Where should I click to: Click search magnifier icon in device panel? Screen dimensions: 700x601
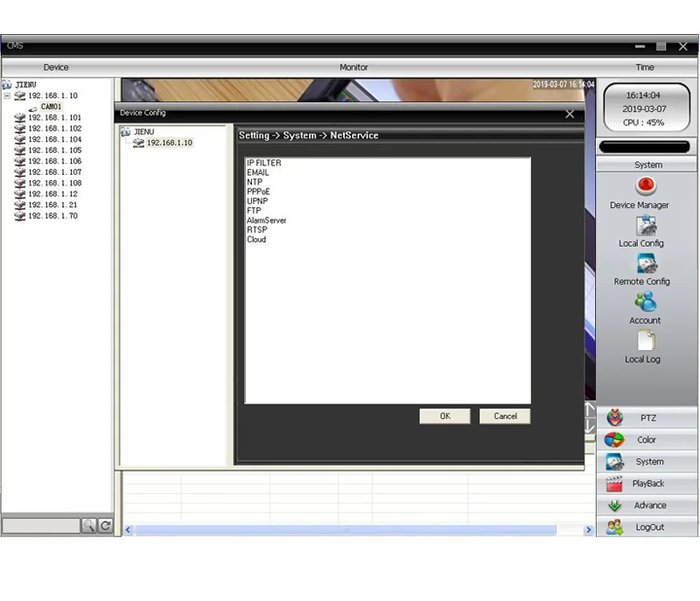point(89,526)
